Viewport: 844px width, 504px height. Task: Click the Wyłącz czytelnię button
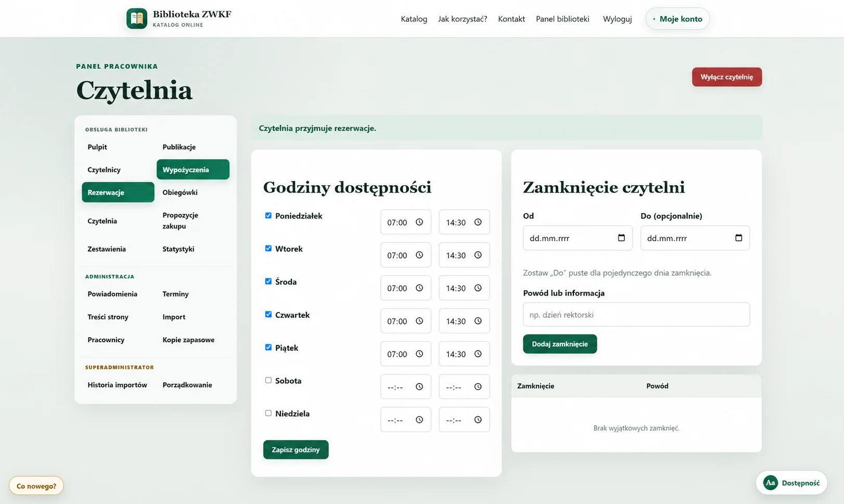tap(727, 77)
